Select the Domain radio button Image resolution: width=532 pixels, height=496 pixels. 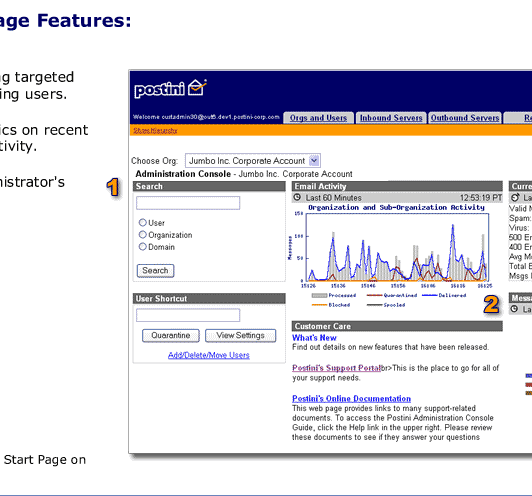coord(142,247)
